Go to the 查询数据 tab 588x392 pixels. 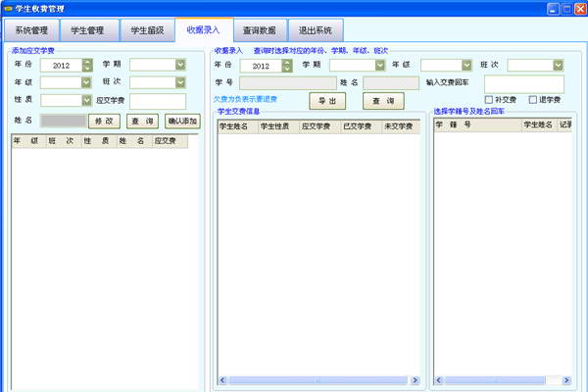click(261, 30)
